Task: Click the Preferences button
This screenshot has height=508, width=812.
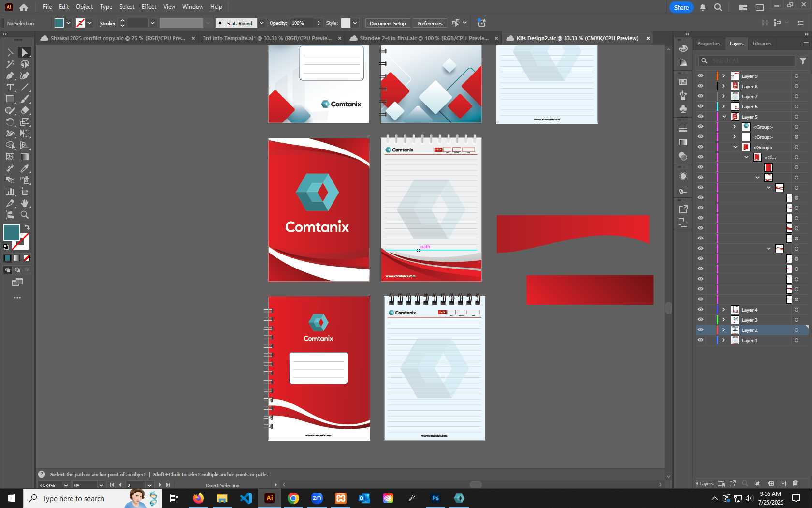Action: [x=430, y=23]
